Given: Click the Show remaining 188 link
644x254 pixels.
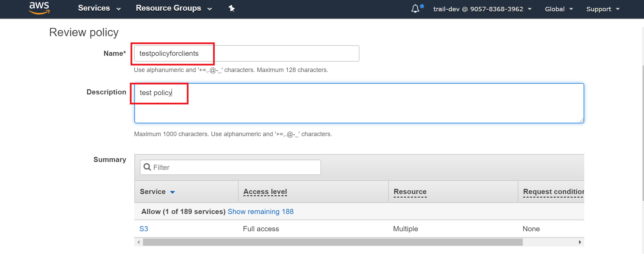Looking at the screenshot, I should (260, 212).
